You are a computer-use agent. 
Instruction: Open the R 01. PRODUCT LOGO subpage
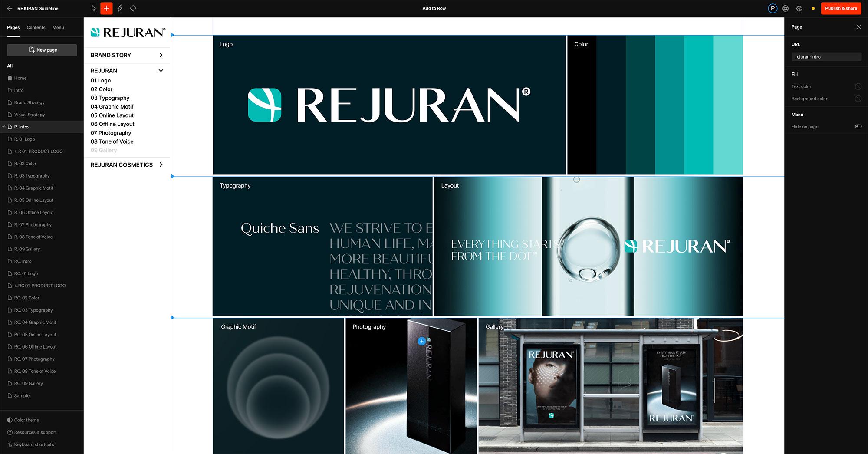(x=39, y=151)
